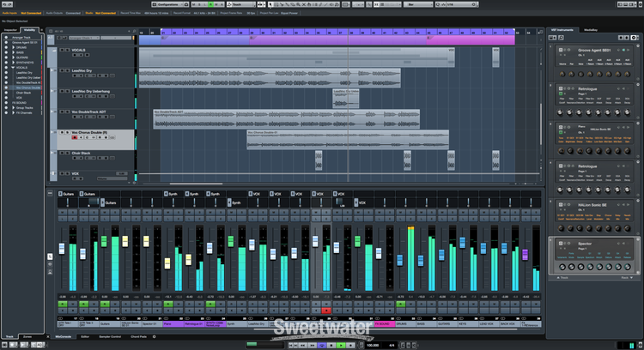This screenshot has width=644, height=350.
Task: Switch to the Zones tab at bottom left
Action: click(x=27, y=337)
